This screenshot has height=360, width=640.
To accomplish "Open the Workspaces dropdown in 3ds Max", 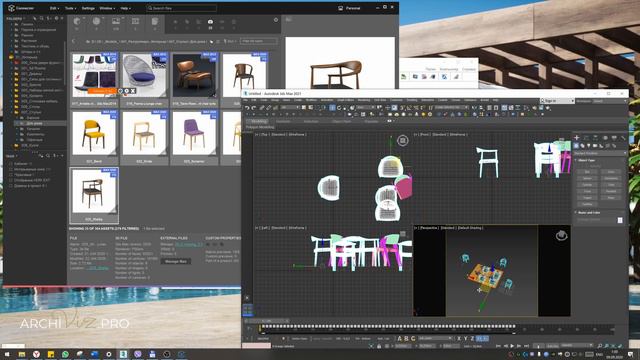I will pyautogui.click(x=610, y=101).
